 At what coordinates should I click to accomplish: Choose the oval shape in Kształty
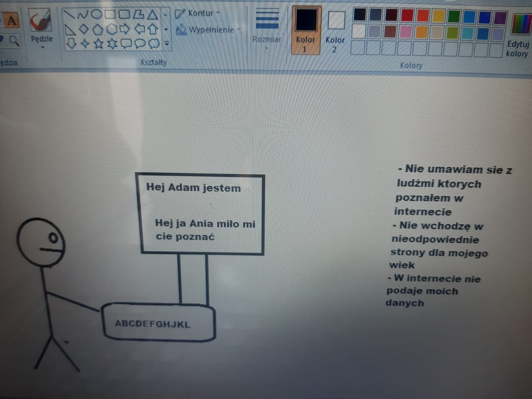pyautogui.click(x=97, y=14)
